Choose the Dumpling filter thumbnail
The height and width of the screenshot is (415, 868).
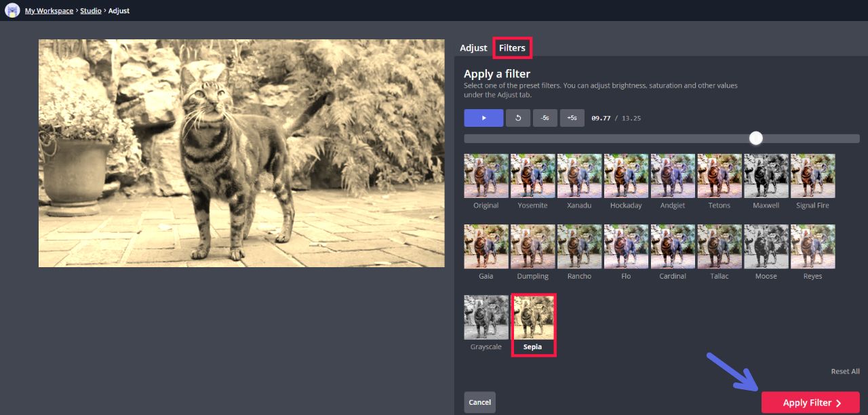point(532,247)
